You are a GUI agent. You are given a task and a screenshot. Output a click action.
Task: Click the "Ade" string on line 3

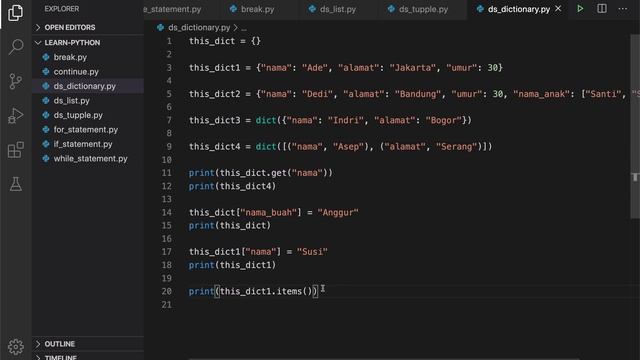tap(315, 68)
